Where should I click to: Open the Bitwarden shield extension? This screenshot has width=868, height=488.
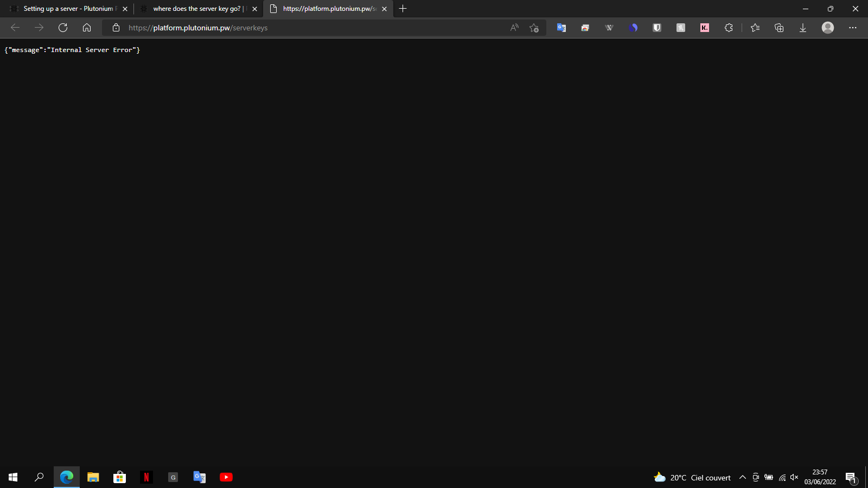[x=657, y=28]
